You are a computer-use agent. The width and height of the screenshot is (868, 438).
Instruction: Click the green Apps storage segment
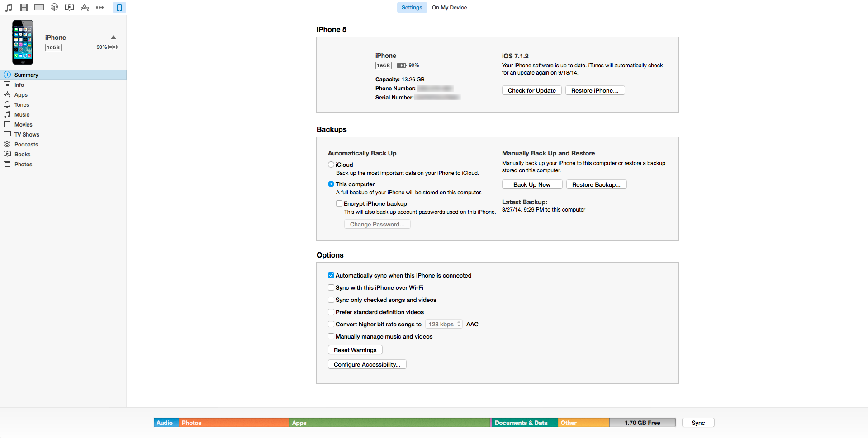tap(390, 423)
